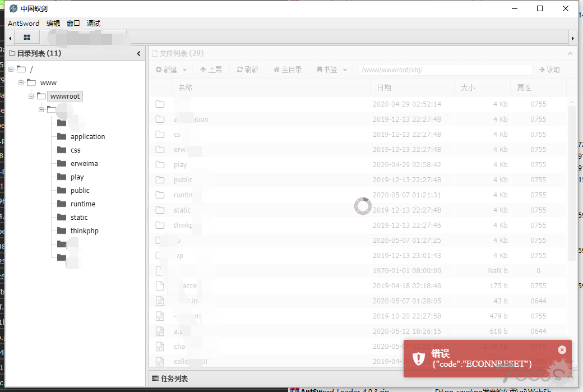The height and width of the screenshot is (392, 583).
Task: Click text file icon in the 43 b row
Action: (x=160, y=301)
